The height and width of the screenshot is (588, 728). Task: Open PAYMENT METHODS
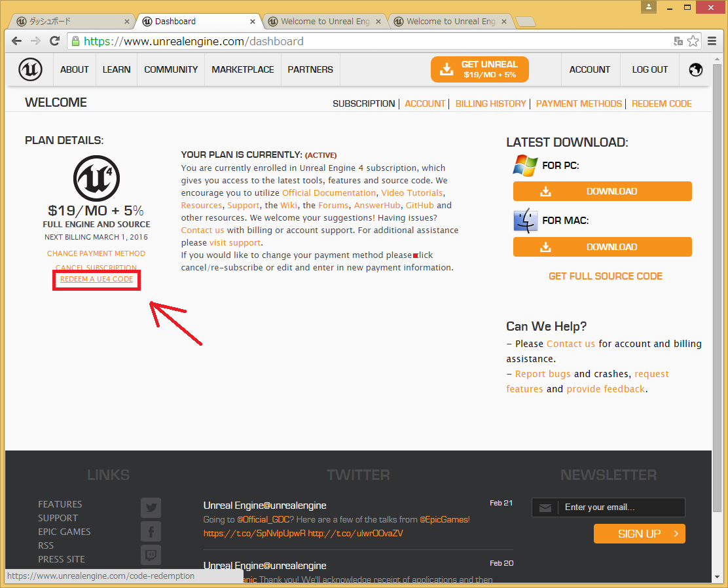(579, 103)
